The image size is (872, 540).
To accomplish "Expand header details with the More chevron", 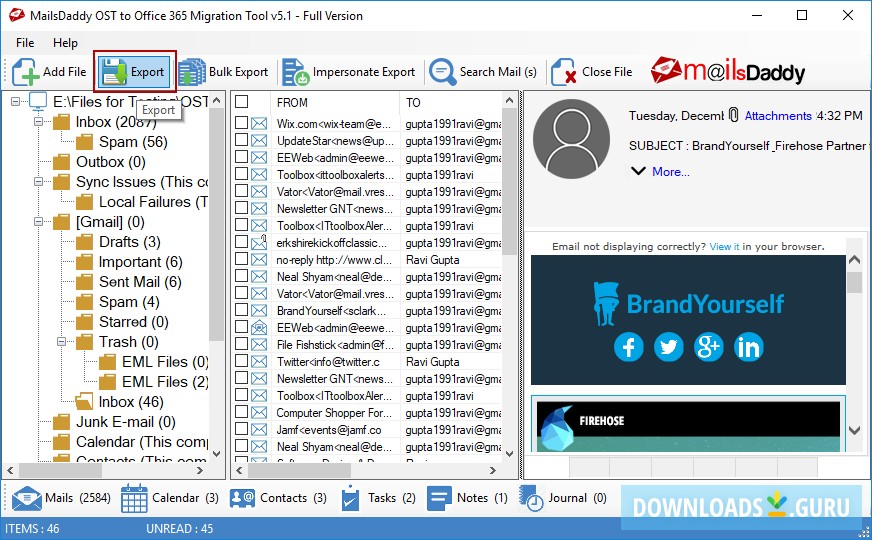I will pyautogui.click(x=638, y=171).
